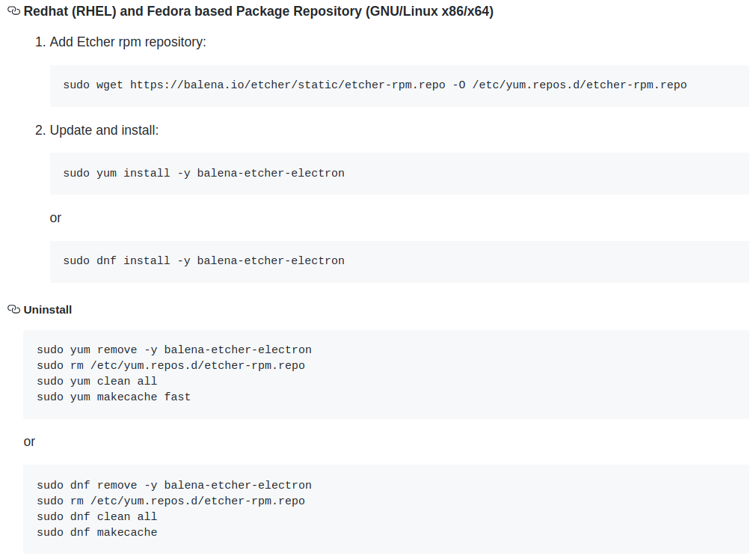This screenshot has height=559, width=756.
Task: Click the "sudo dnf remove -y balena-etcher-electron" line
Action: click(174, 486)
